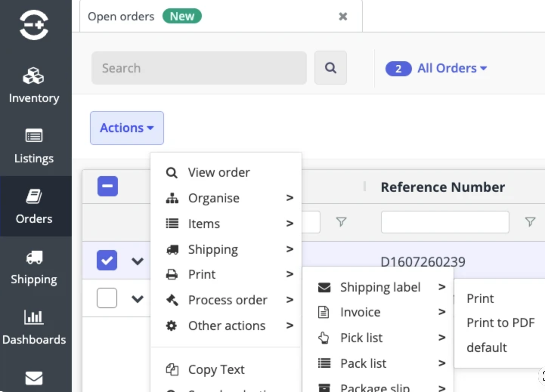Click the Open orders tab
The image size is (545, 392).
tap(221, 16)
